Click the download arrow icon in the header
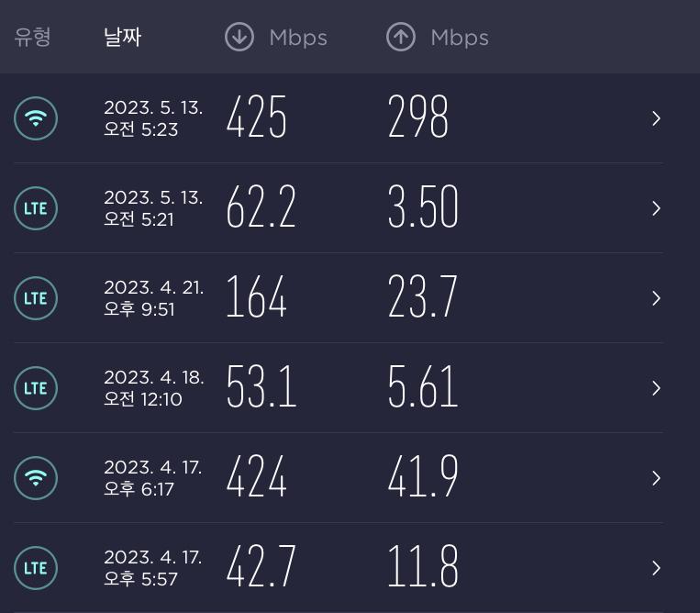Image resolution: width=700 pixels, height=613 pixels. [x=239, y=38]
